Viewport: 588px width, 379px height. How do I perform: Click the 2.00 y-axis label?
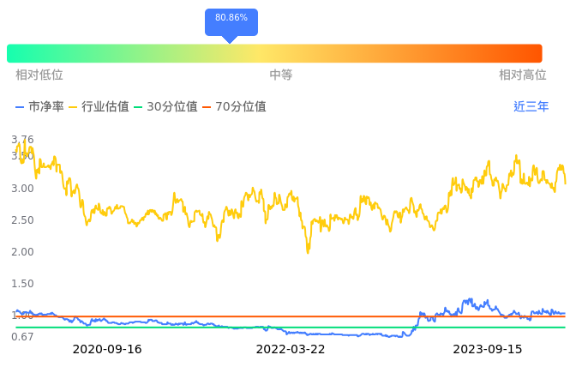point(22,252)
